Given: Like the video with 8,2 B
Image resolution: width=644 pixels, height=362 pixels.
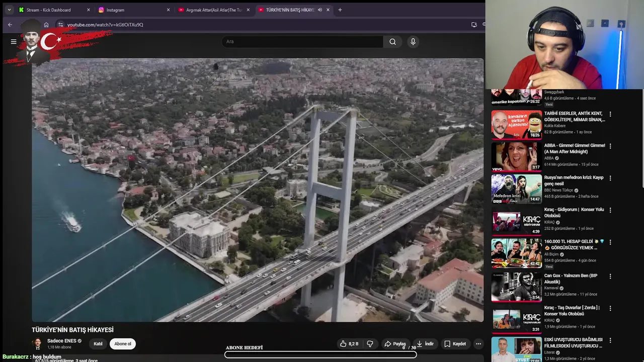Looking at the screenshot, I should (349, 344).
